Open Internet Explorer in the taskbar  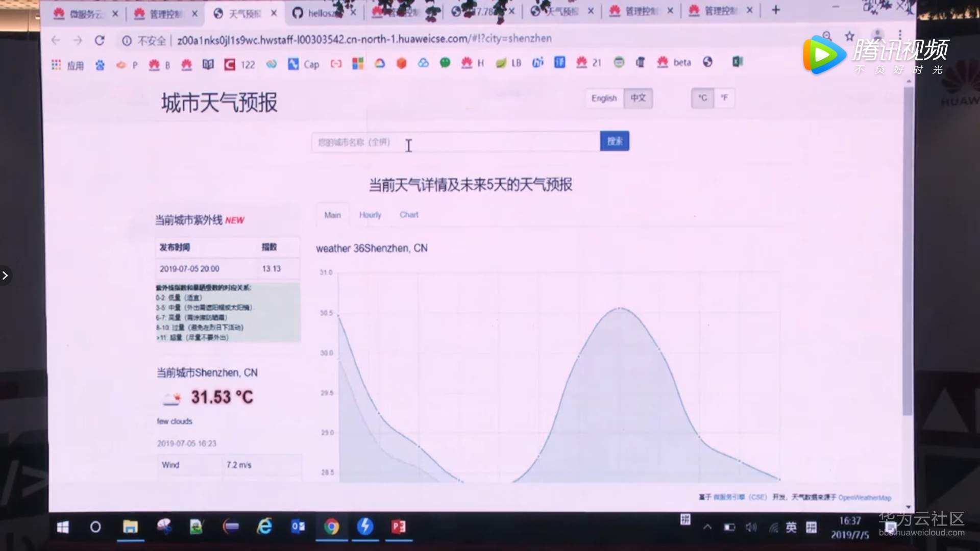[264, 527]
